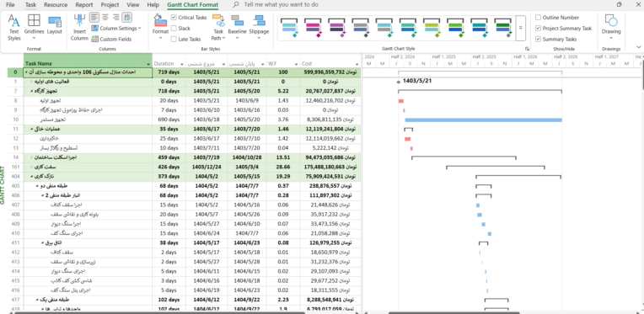Apply the purple and navy Gantt style
Image resolution: width=644 pixels, height=314 pixels.
click(x=337, y=28)
